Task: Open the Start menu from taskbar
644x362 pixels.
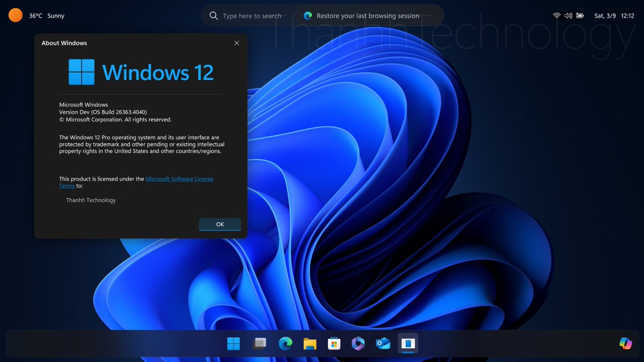Action: pyautogui.click(x=233, y=344)
